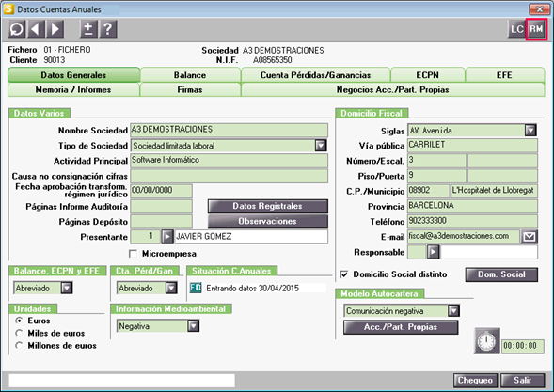Expand the Información Medioambiental dropdown

click(x=193, y=326)
